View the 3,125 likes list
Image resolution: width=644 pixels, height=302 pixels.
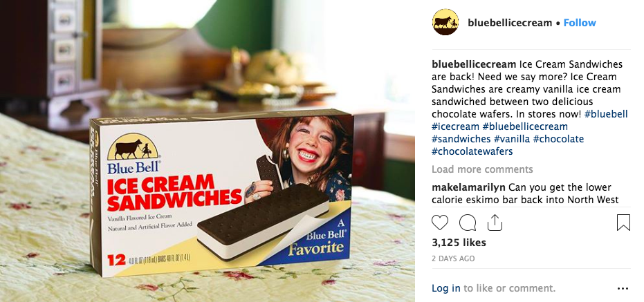pyautogui.click(x=459, y=243)
